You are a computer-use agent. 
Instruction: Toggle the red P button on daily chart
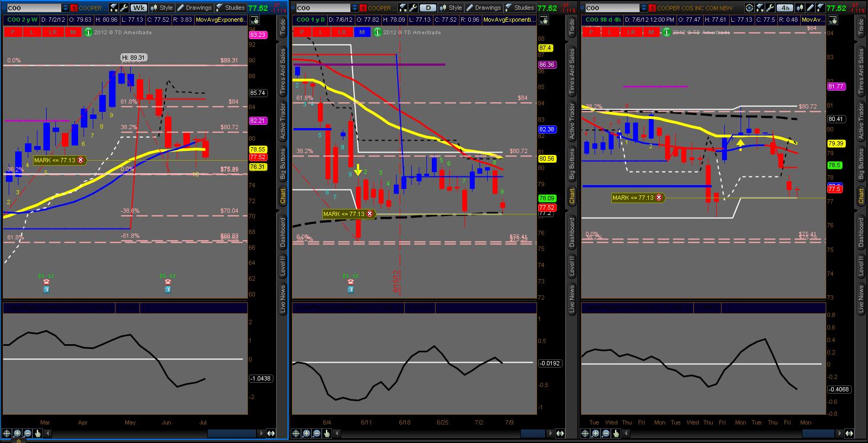[x=302, y=32]
